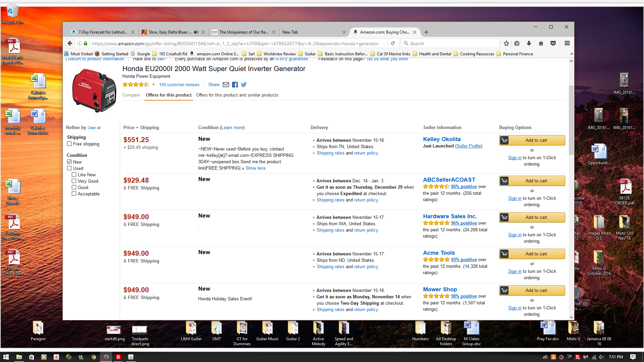Click the browser back arrow button
The image size is (644, 362).
[70, 43]
